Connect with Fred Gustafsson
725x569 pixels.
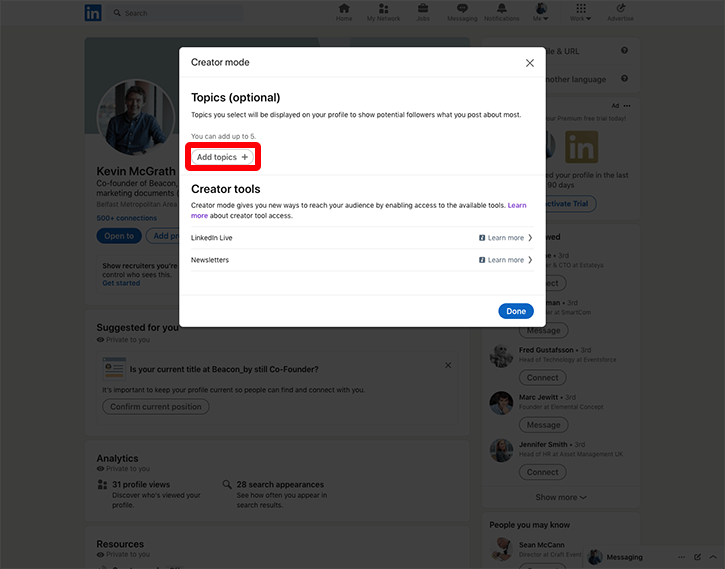(x=542, y=378)
